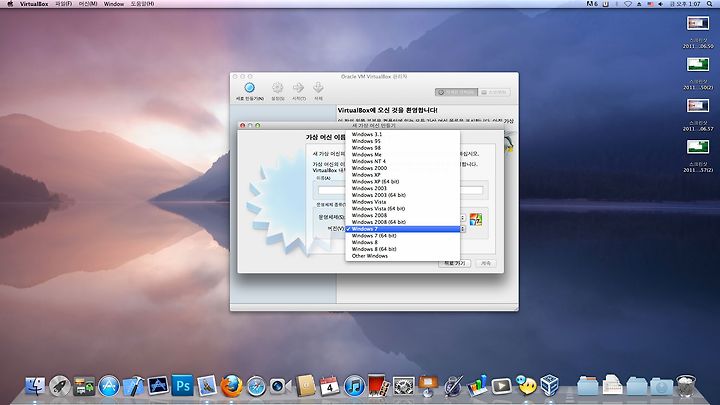
Task: Open Spotlight search magnifier
Action: click(710, 4)
